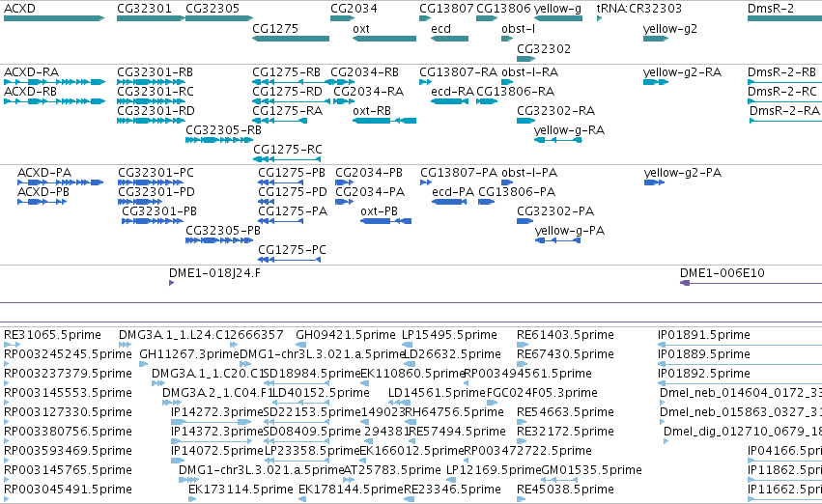
Task: Open the GM01535.5prime EST label
Action: coord(591,470)
